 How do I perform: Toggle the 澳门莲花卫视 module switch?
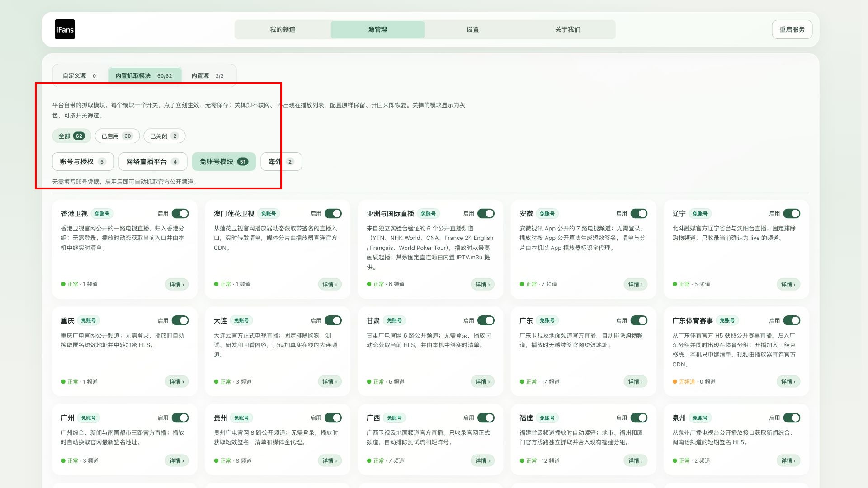click(x=333, y=214)
